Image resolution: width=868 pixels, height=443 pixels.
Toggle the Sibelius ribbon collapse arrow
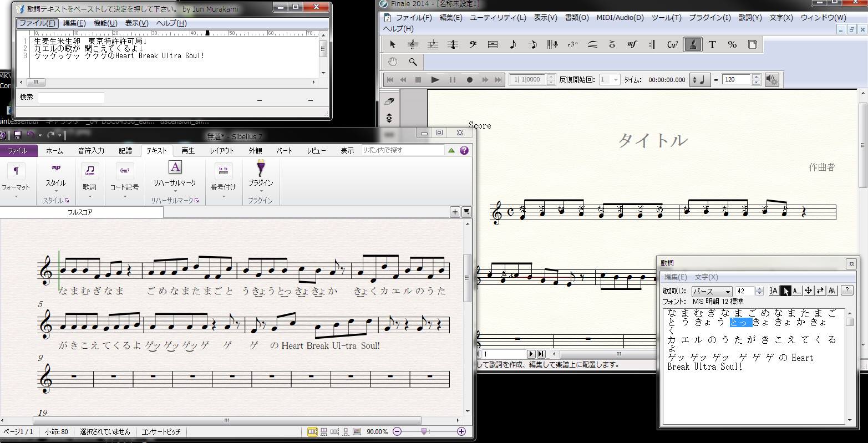point(451,150)
